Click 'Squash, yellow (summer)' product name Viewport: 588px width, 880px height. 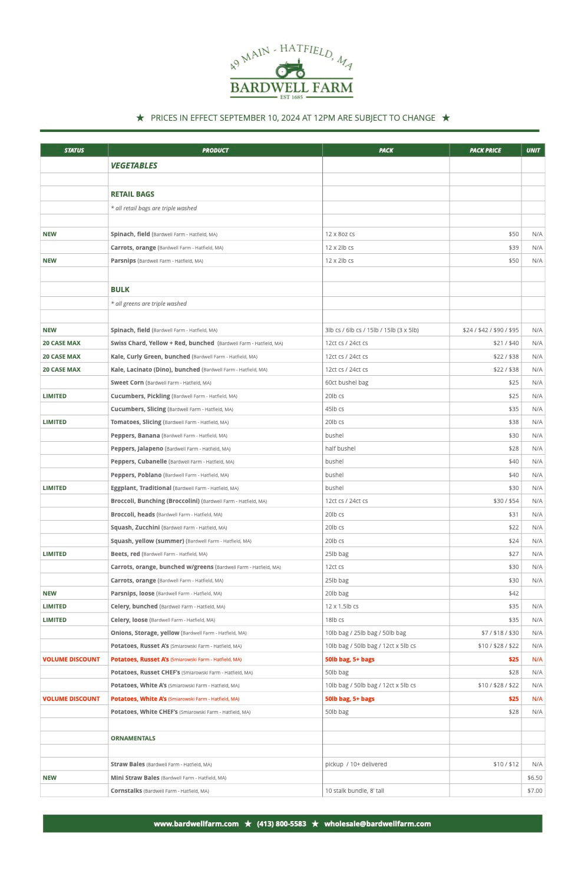tap(147, 541)
